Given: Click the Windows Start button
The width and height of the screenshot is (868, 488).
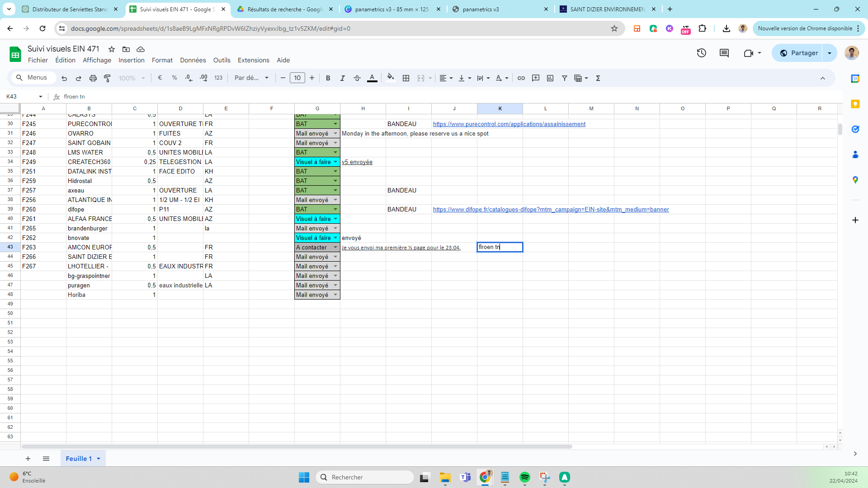Looking at the screenshot, I should pyautogui.click(x=304, y=477).
